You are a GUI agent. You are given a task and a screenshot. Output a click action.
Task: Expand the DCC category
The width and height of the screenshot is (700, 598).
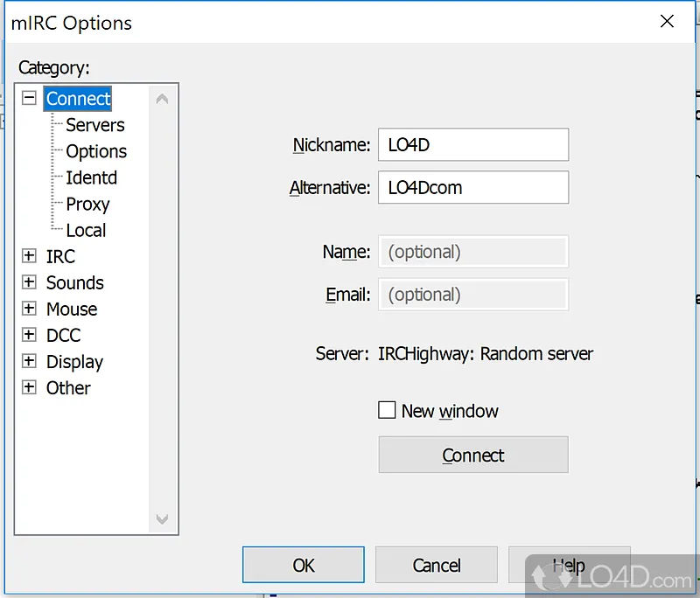tap(29, 335)
